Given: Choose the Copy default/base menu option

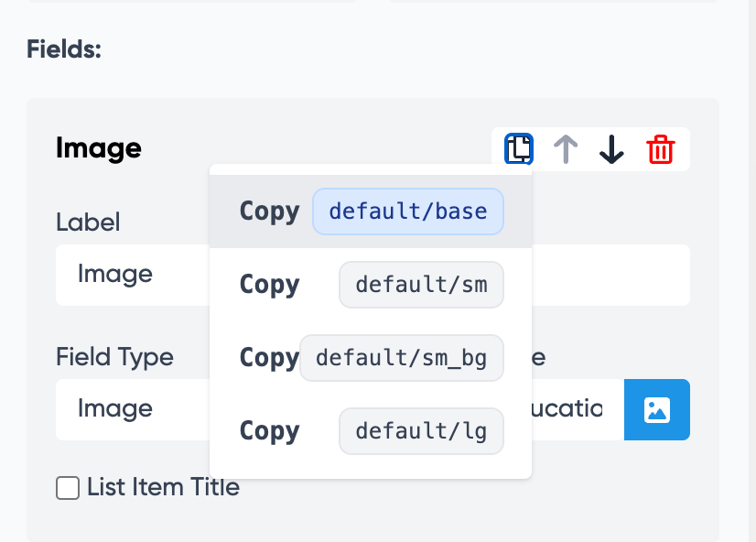Looking at the screenshot, I should pyautogui.click(x=269, y=211).
